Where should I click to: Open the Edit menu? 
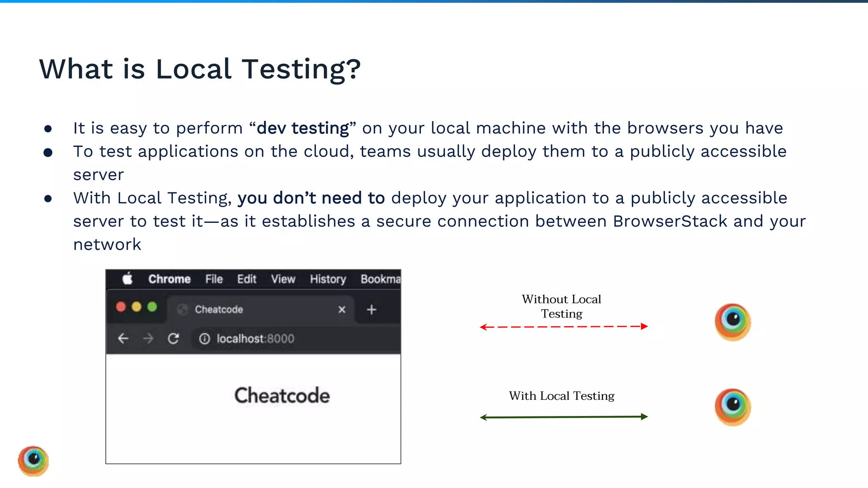[247, 279]
